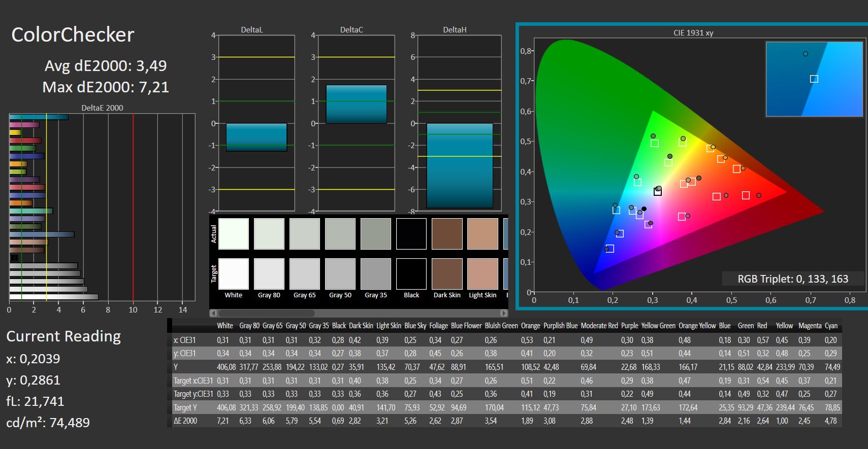Viewport: 868px width, 449px height.
Task: Click the ColorChecker heading
Action: (x=73, y=34)
